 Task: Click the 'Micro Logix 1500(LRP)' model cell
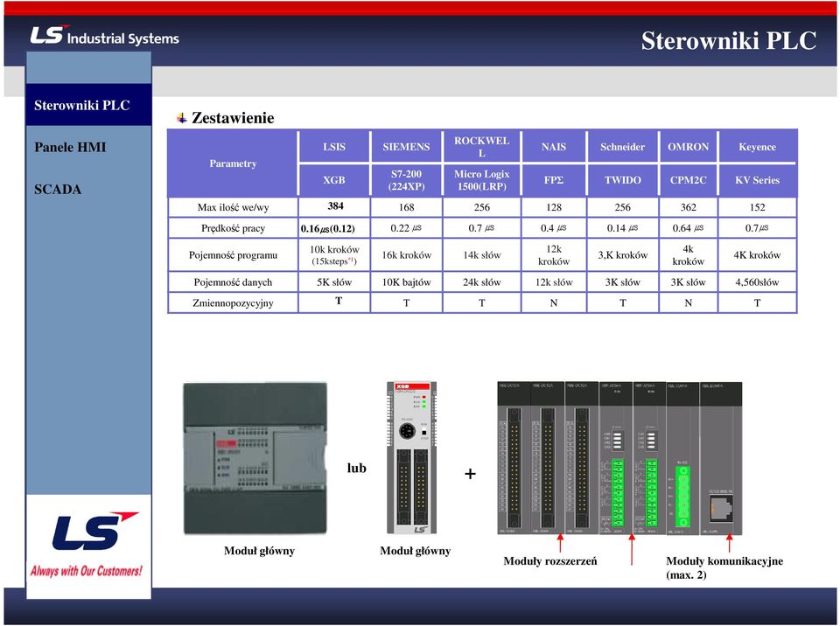[x=481, y=180]
